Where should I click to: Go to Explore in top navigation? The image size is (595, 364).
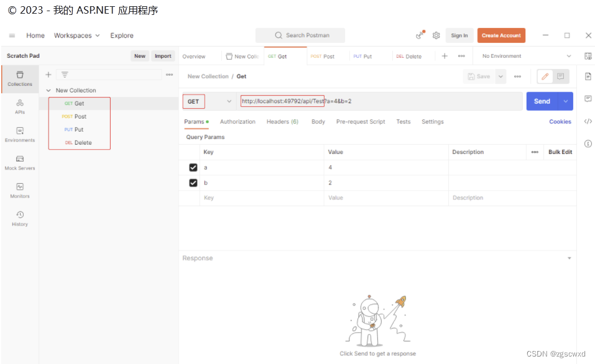(x=122, y=35)
